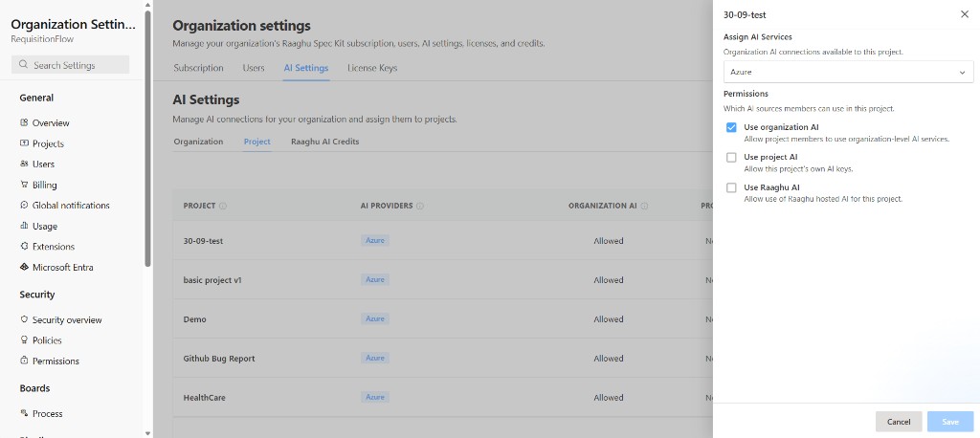Open Overview in the sidebar

(x=51, y=123)
